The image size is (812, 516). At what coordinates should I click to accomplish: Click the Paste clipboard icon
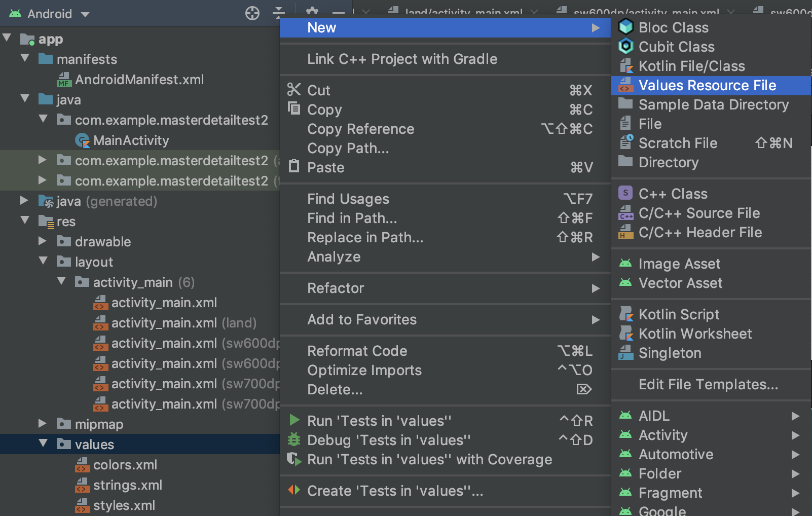point(294,166)
